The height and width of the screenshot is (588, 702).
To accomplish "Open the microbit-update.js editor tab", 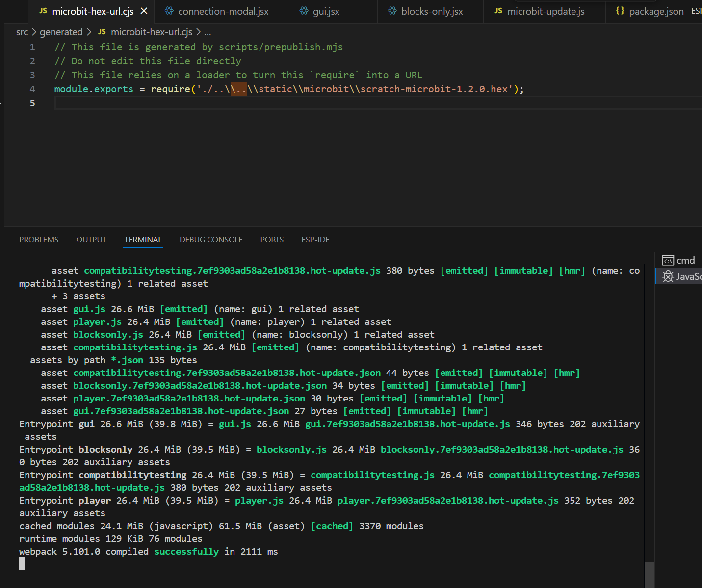I will (546, 11).
